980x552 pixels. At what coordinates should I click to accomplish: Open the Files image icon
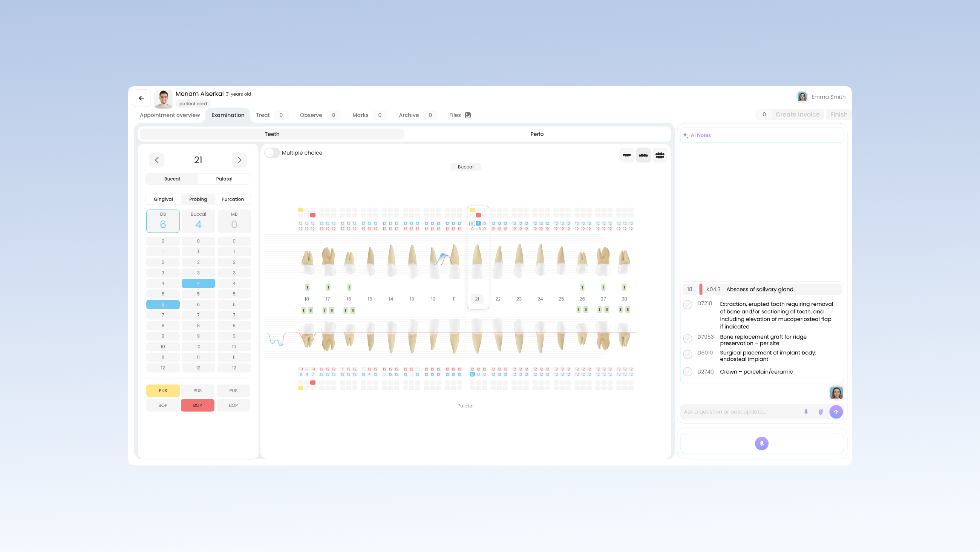pos(468,115)
